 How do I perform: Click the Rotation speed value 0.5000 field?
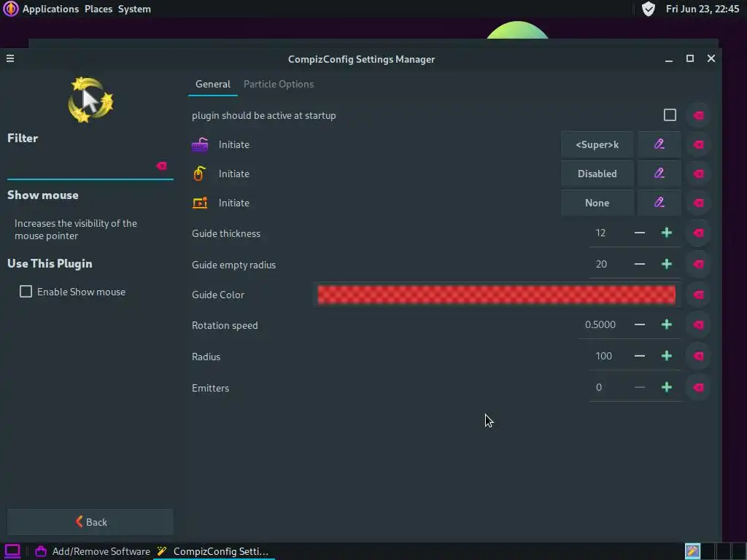[603, 324]
